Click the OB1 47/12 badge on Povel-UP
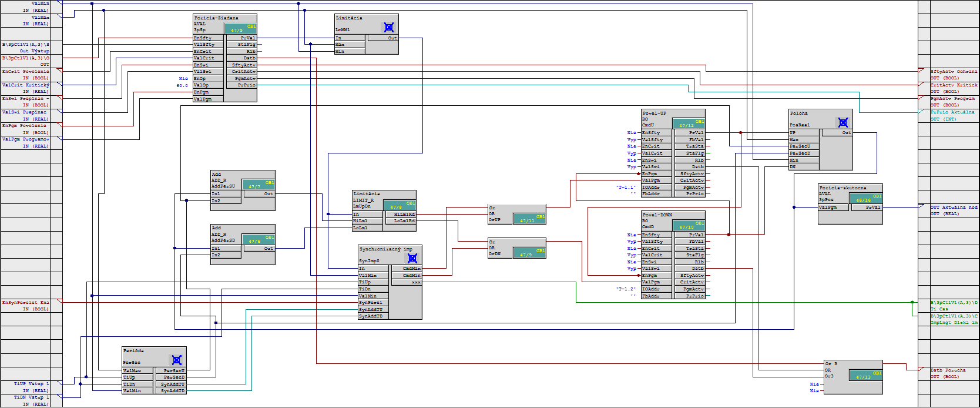This screenshot has width=980, height=408. tap(689, 123)
